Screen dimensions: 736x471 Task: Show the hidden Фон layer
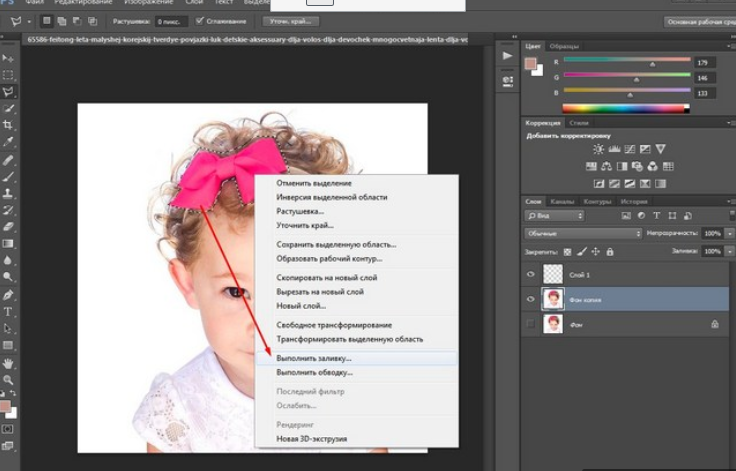coord(531,324)
